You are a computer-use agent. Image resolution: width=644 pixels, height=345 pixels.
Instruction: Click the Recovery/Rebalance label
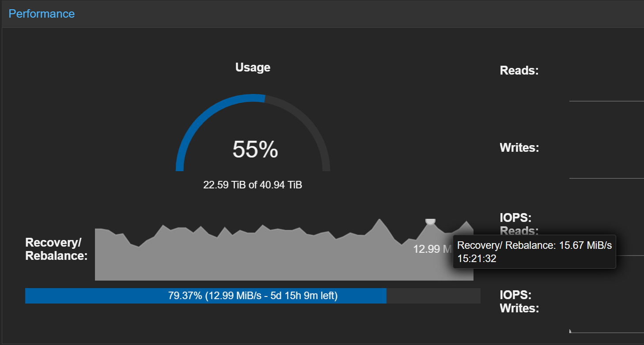click(56, 249)
